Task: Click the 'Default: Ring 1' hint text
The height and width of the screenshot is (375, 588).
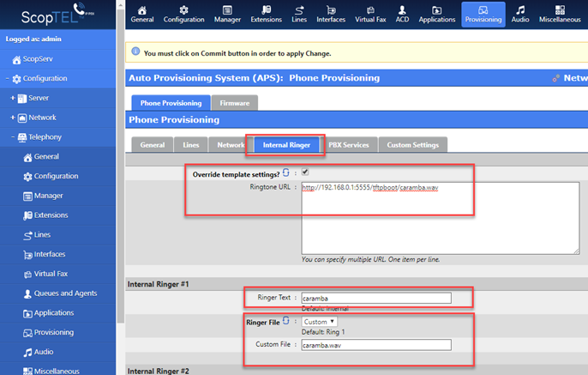Action: click(x=323, y=332)
